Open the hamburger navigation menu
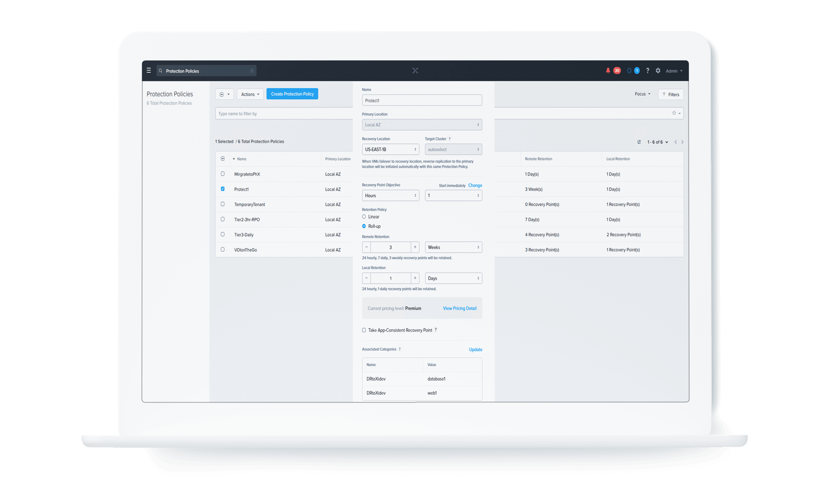 coord(149,71)
